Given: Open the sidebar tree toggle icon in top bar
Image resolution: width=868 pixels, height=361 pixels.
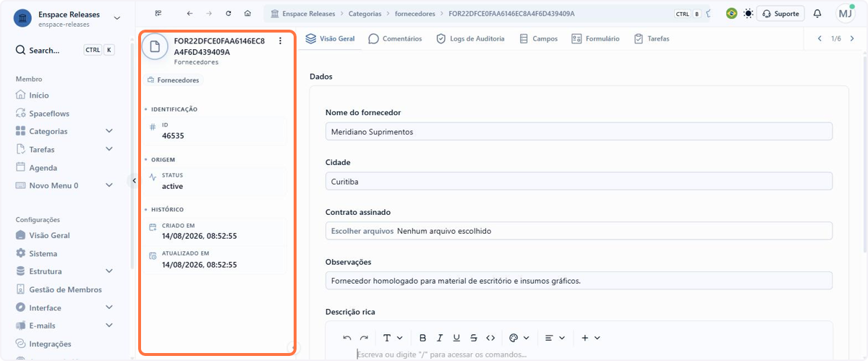Looking at the screenshot, I should pos(158,14).
